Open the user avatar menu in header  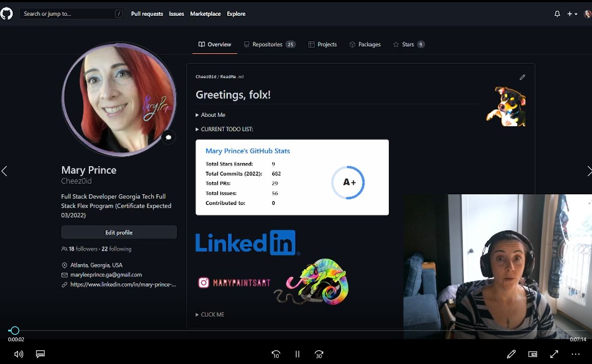[588, 14]
